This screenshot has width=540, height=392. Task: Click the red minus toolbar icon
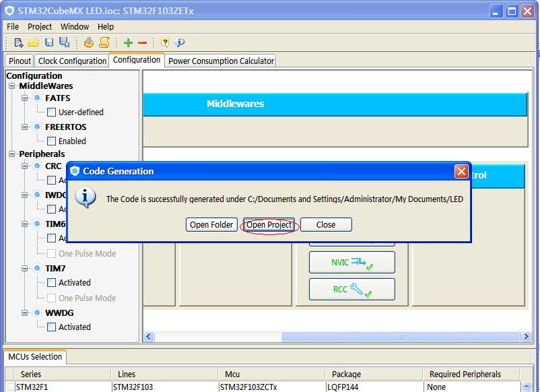(x=142, y=43)
